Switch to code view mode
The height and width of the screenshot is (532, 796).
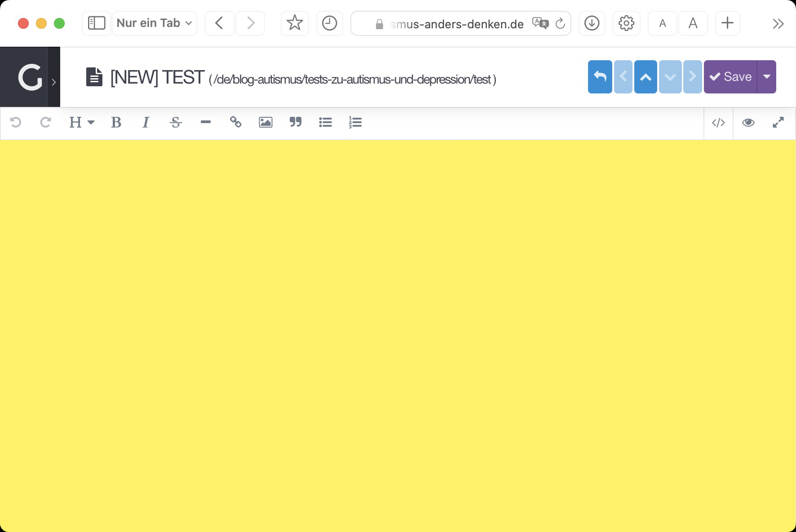click(x=718, y=123)
